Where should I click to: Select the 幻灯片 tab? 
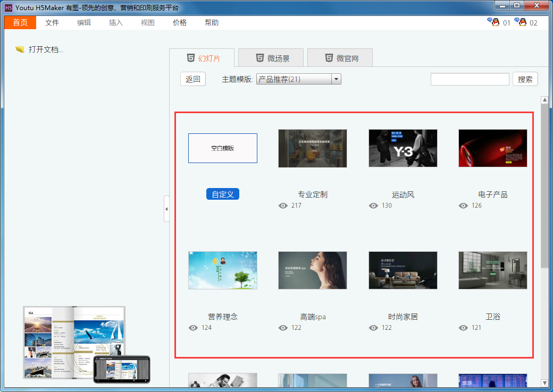(x=202, y=58)
